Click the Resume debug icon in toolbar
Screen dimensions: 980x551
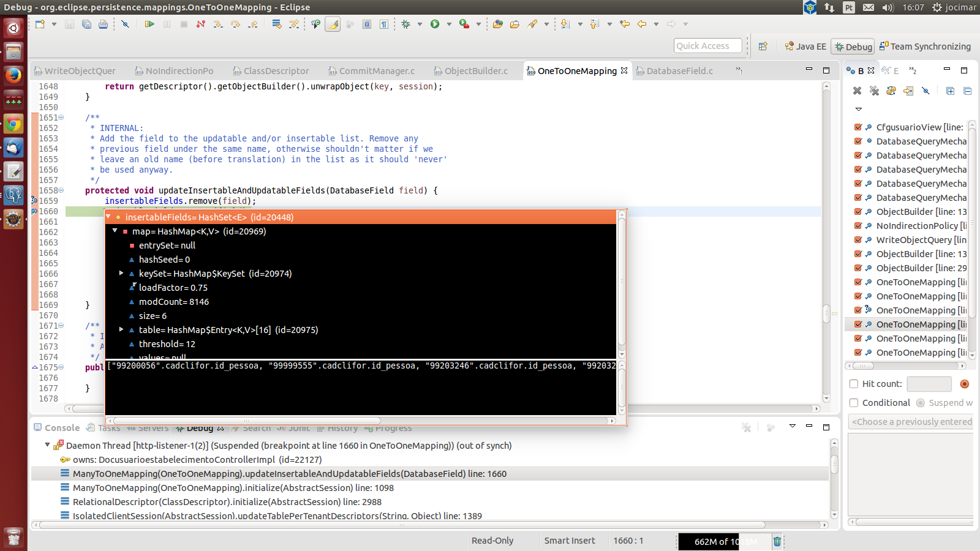click(149, 24)
